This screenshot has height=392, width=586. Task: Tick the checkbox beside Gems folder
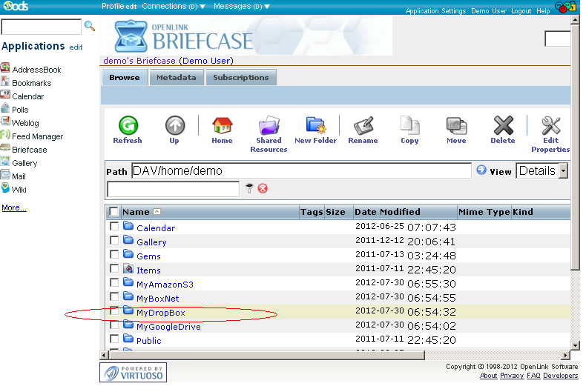pos(114,255)
